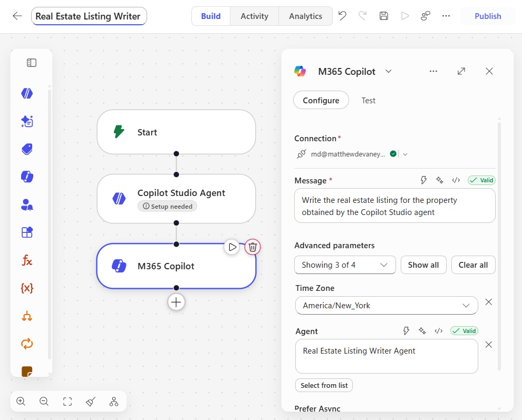
Task: Open the Connection dropdown chevron
Action: pos(405,154)
